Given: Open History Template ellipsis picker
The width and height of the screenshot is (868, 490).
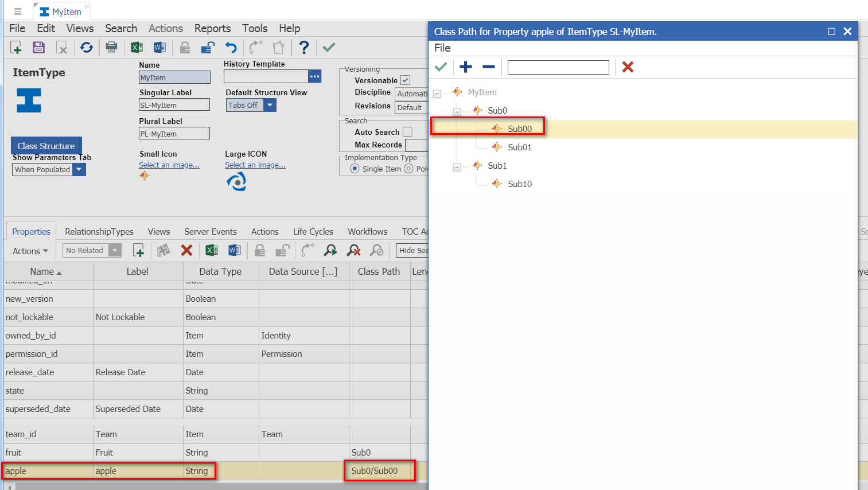Looking at the screenshot, I should pyautogui.click(x=315, y=76).
